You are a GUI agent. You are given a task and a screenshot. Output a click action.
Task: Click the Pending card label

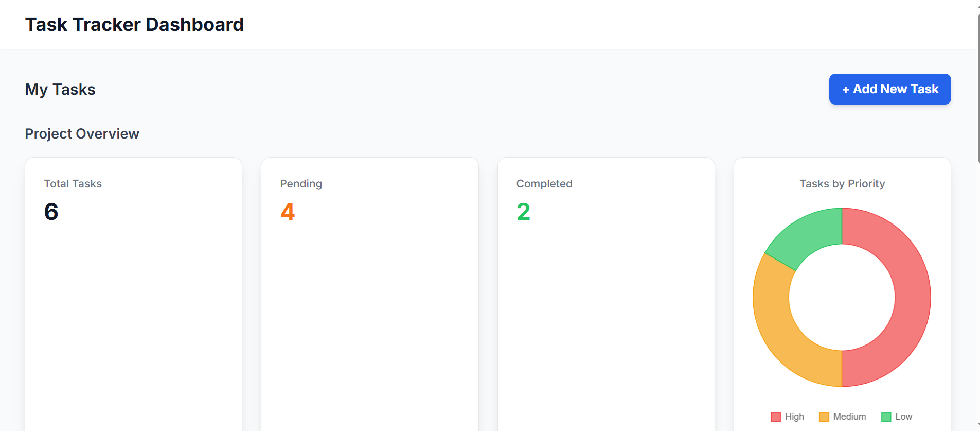tap(301, 184)
